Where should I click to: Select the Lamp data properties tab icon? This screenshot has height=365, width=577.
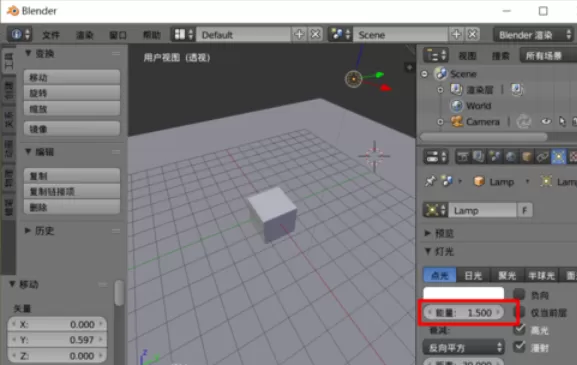point(559,157)
